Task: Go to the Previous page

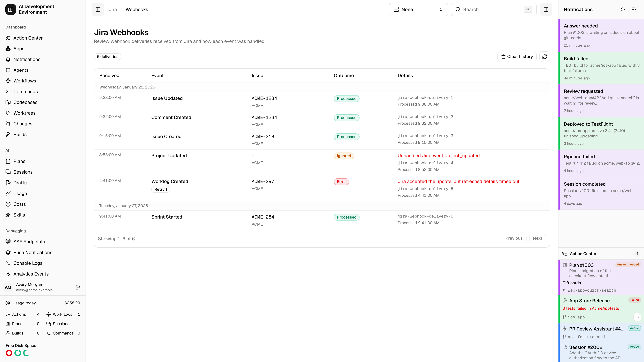Action: click(x=514, y=238)
